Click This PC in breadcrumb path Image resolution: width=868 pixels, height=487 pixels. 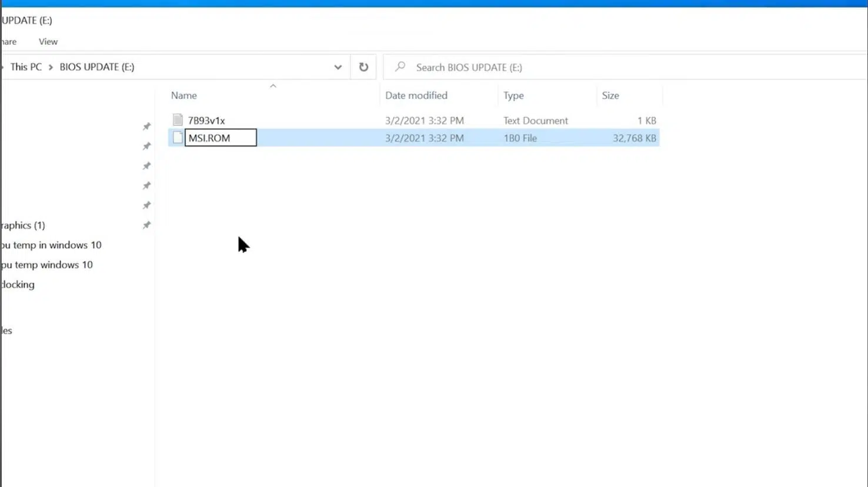(26, 67)
